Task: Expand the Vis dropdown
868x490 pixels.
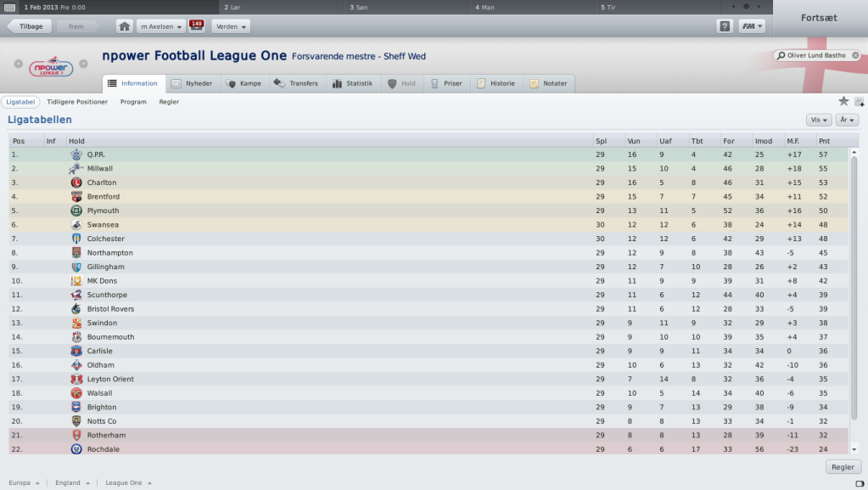Action: (x=819, y=120)
